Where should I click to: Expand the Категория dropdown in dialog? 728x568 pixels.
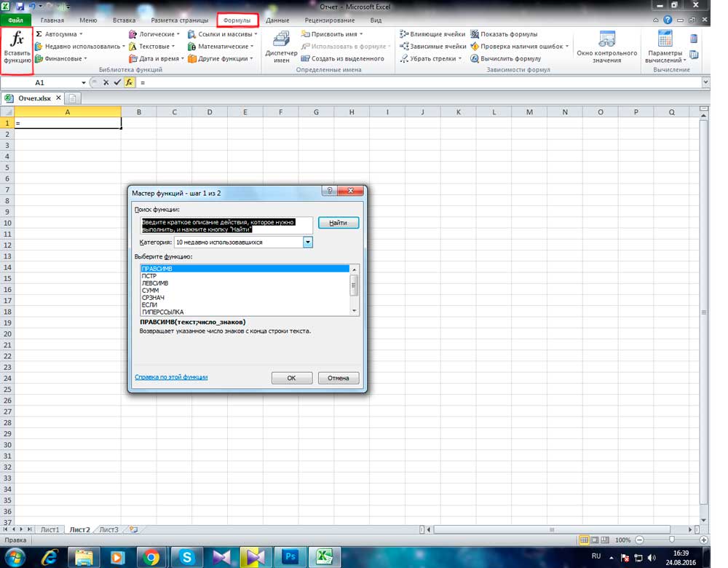tap(308, 242)
